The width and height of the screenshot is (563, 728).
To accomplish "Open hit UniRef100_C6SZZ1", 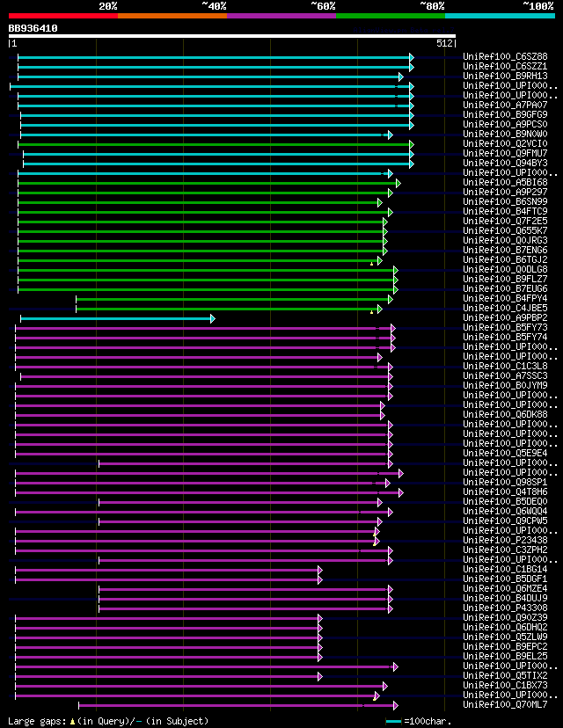I will pos(505,67).
